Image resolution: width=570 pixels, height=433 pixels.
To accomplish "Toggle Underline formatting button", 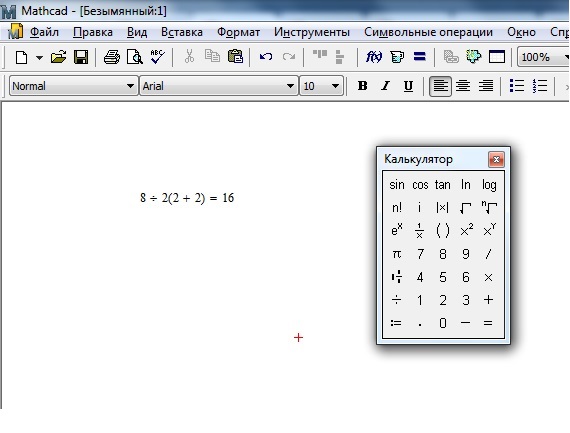I will coord(408,86).
